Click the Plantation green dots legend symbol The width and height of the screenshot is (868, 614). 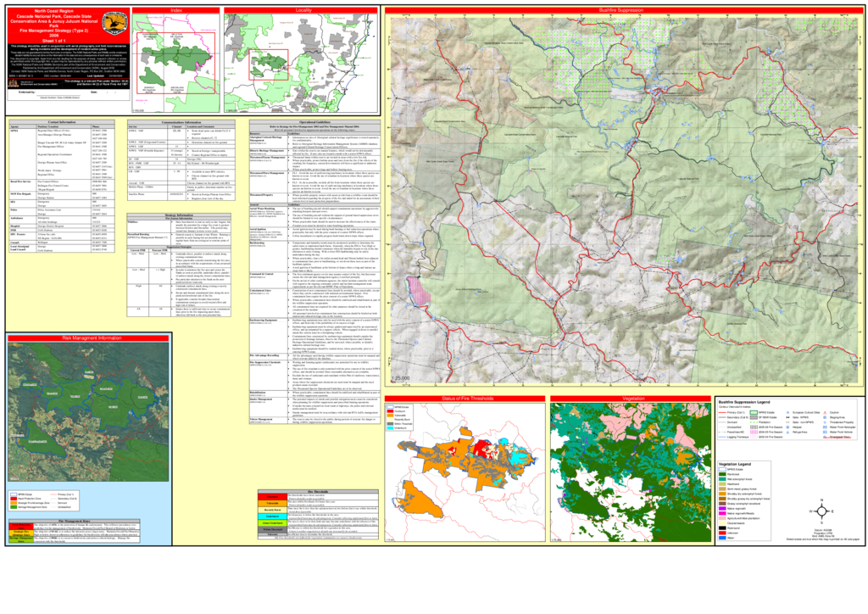pyautogui.click(x=754, y=422)
